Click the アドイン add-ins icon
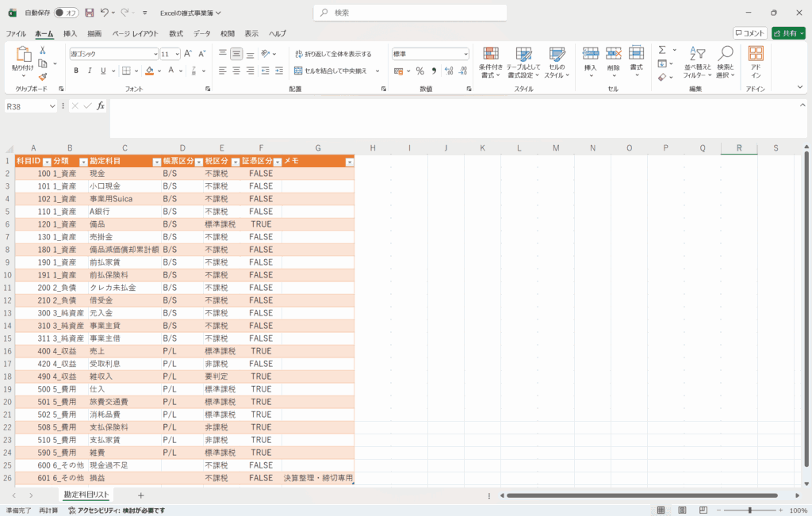The width and height of the screenshot is (812, 516). (x=756, y=62)
